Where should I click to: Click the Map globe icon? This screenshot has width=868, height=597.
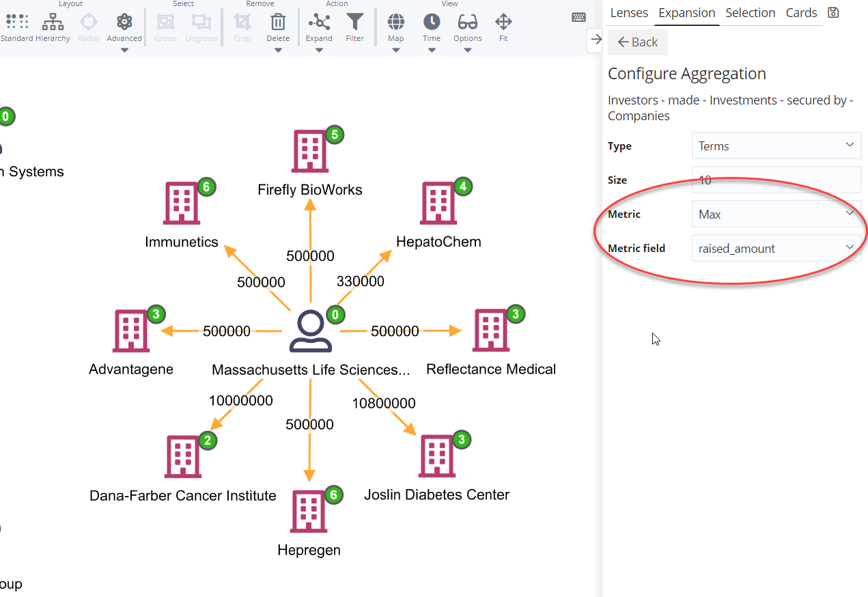click(396, 22)
